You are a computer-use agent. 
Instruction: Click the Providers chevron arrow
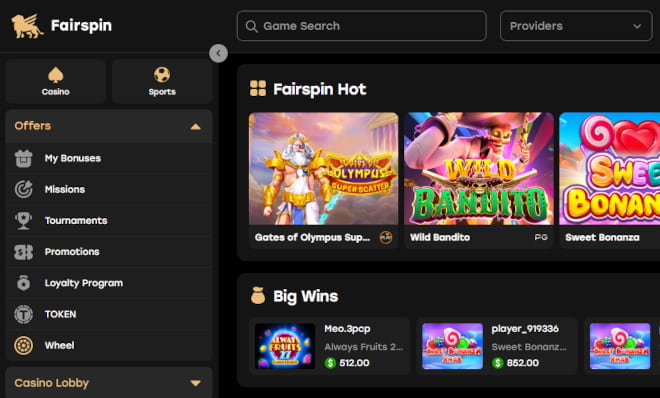(x=637, y=27)
